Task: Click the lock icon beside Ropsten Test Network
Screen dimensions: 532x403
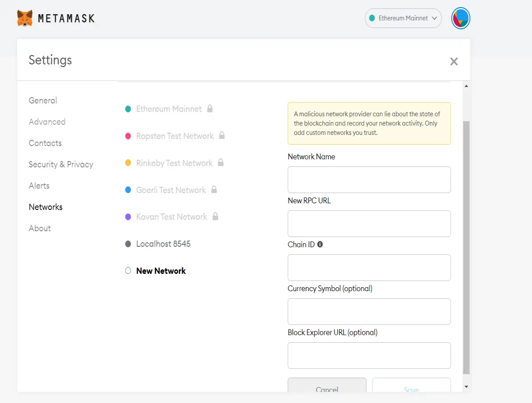Action: point(222,135)
